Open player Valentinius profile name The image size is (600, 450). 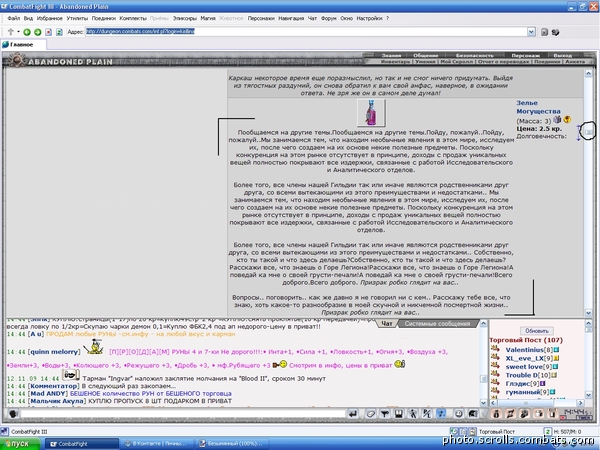524,350
